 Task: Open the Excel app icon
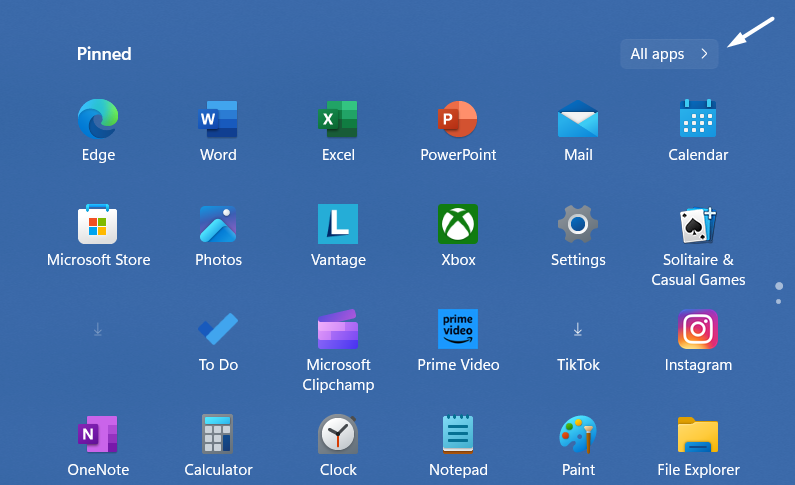338,121
